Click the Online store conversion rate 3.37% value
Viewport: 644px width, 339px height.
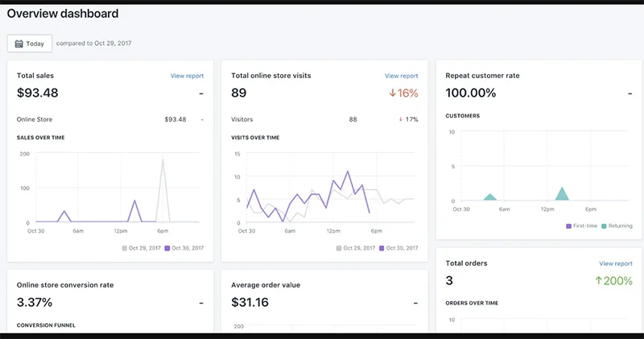35,303
